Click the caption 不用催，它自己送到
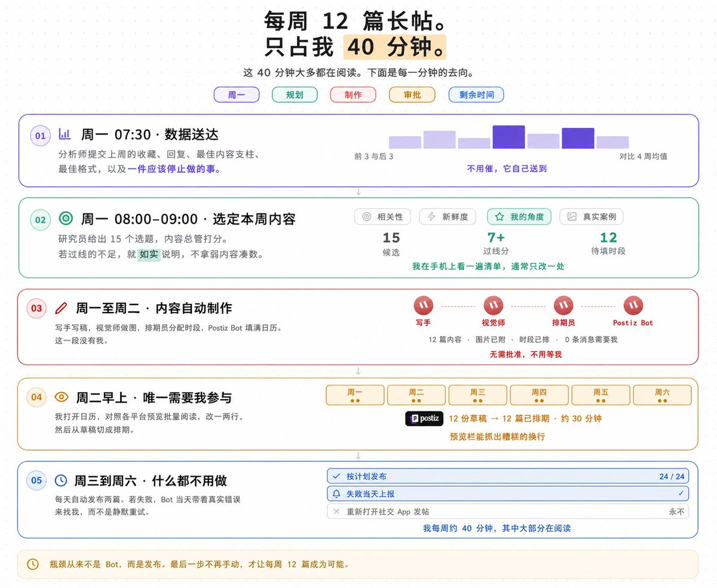The image size is (717, 588). pos(507,169)
